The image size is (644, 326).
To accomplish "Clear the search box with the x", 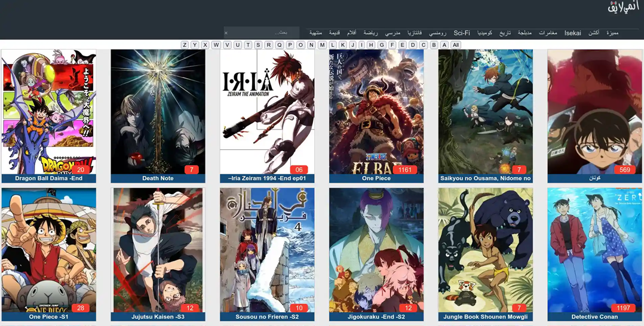I will click(226, 33).
